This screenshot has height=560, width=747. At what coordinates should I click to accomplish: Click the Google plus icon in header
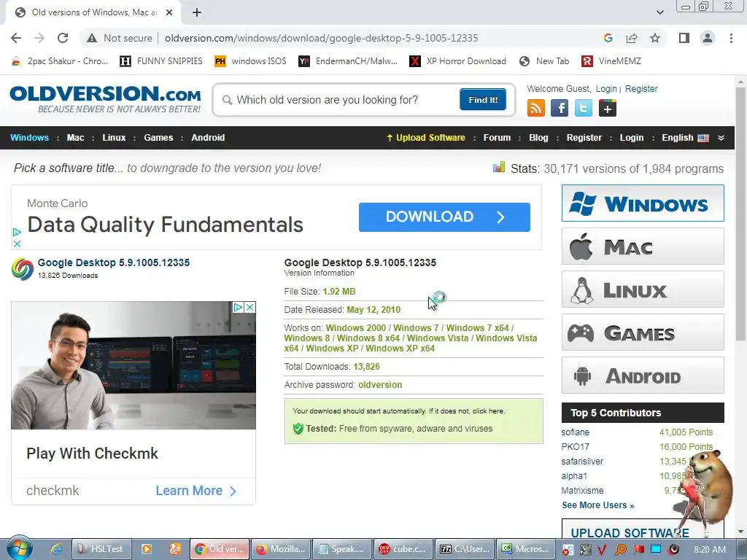point(607,108)
